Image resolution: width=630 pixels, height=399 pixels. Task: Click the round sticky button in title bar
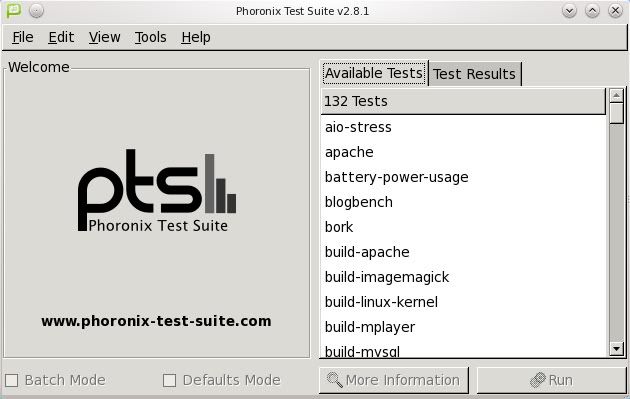pos(36,10)
